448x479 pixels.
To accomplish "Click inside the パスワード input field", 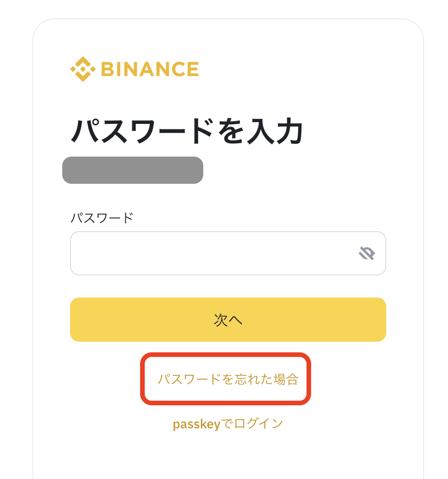I will [228, 253].
